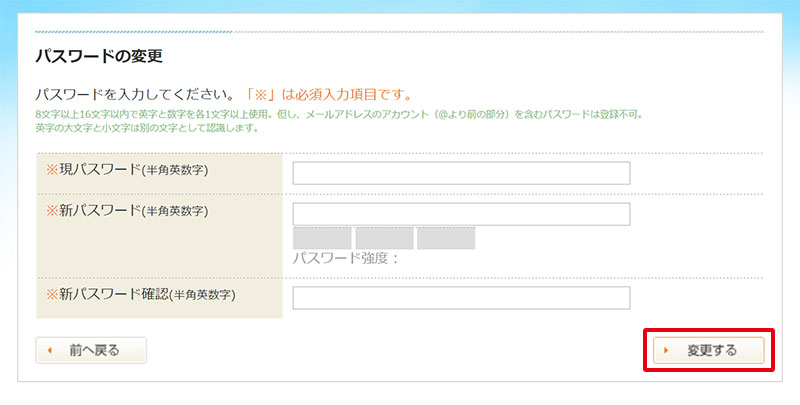Click the ※新パスワード確認(半角英数字) label

click(x=141, y=294)
